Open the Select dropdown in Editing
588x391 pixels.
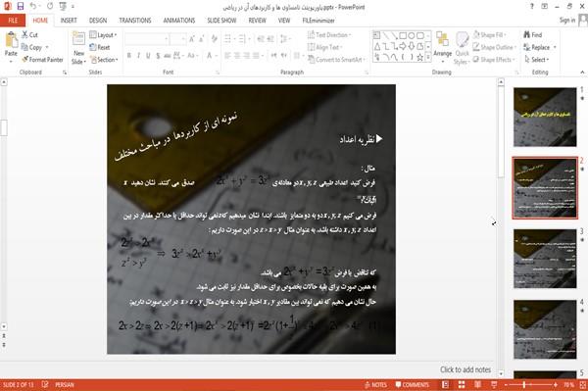click(x=537, y=59)
